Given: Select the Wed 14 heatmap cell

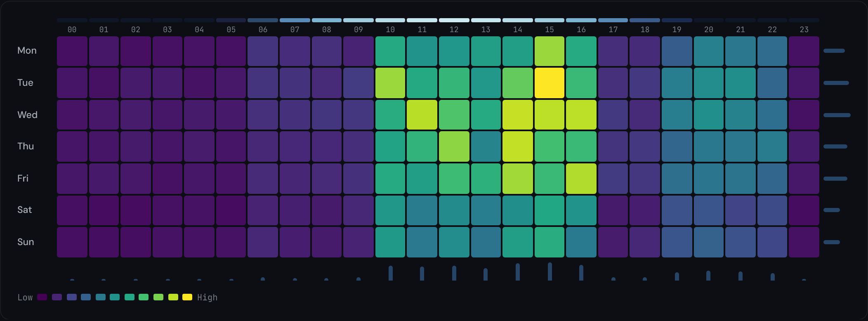Looking at the screenshot, I should pyautogui.click(x=518, y=115).
